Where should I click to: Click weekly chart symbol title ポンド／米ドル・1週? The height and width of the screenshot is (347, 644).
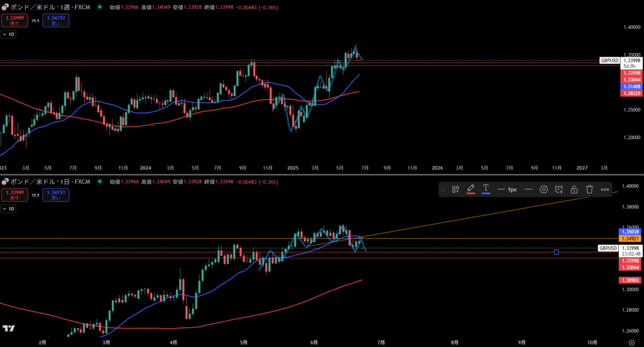(x=41, y=8)
